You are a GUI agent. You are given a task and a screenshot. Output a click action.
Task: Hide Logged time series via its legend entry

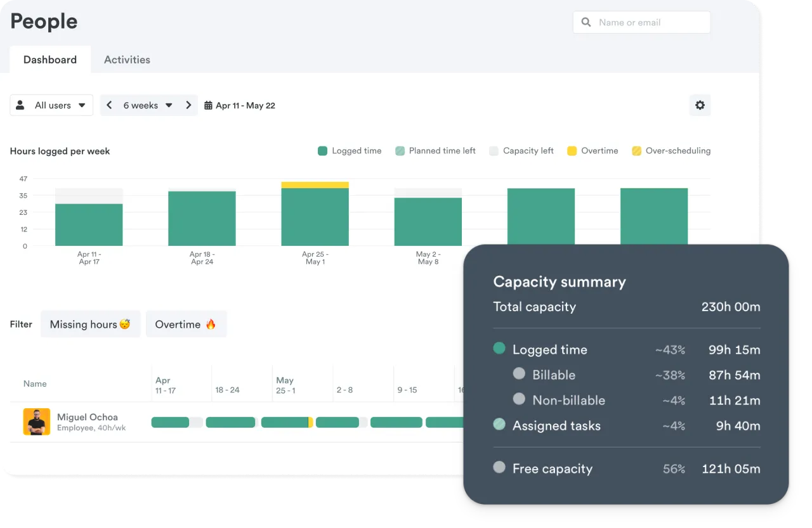point(357,151)
